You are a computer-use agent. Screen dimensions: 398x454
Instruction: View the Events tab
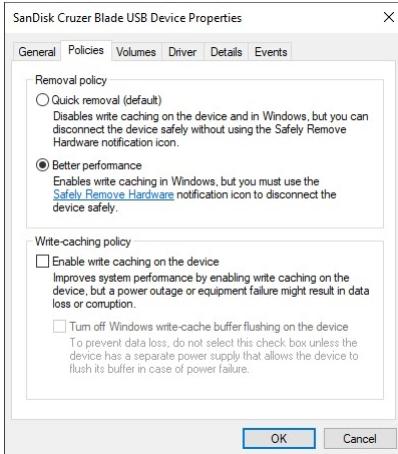click(x=271, y=52)
